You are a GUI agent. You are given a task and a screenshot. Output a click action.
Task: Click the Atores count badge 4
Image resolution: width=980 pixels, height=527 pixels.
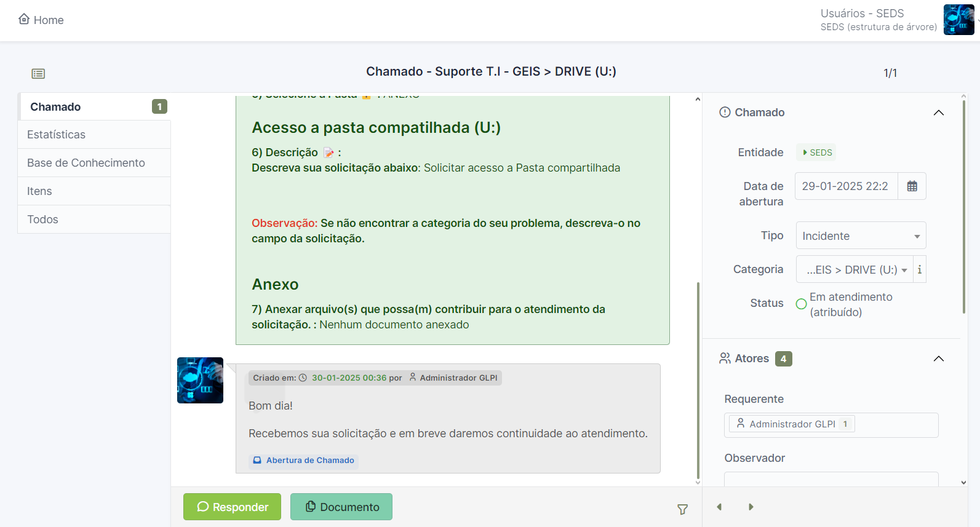point(783,359)
